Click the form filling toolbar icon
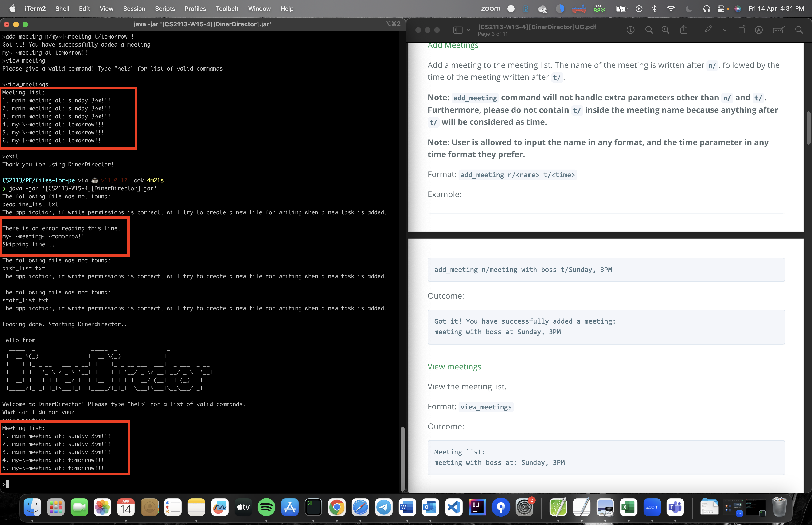812x525 pixels. click(778, 30)
